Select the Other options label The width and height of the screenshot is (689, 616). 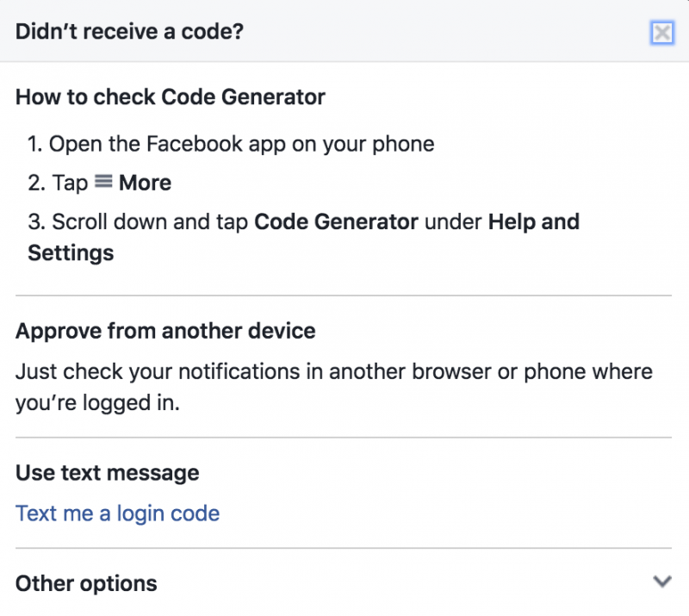[86, 583]
